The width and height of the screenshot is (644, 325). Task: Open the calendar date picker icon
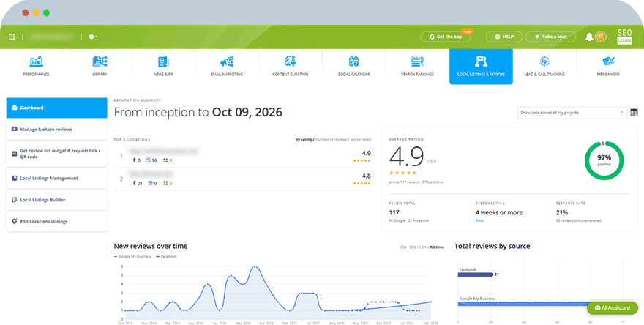click(634, 112)
